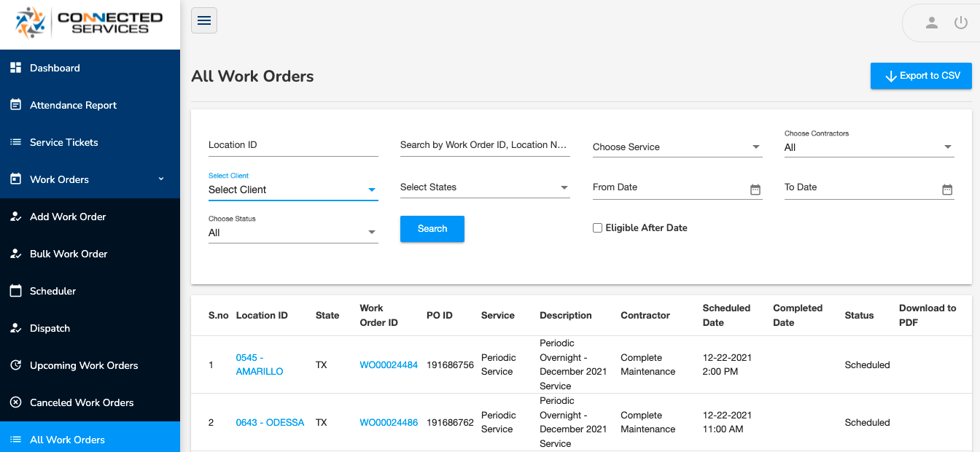Open the Scheduler
Image resolution: width=980 pixels, height=452 pixels.
55,291
